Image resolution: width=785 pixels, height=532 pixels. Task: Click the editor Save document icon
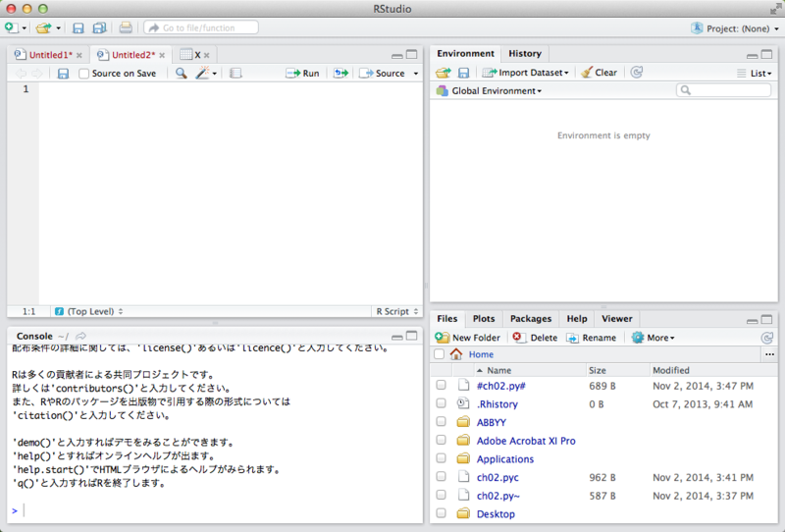tap(63, 74)
